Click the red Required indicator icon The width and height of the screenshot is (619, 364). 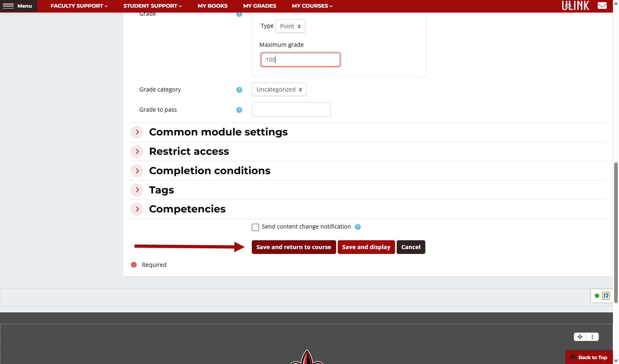coord(134,265)
